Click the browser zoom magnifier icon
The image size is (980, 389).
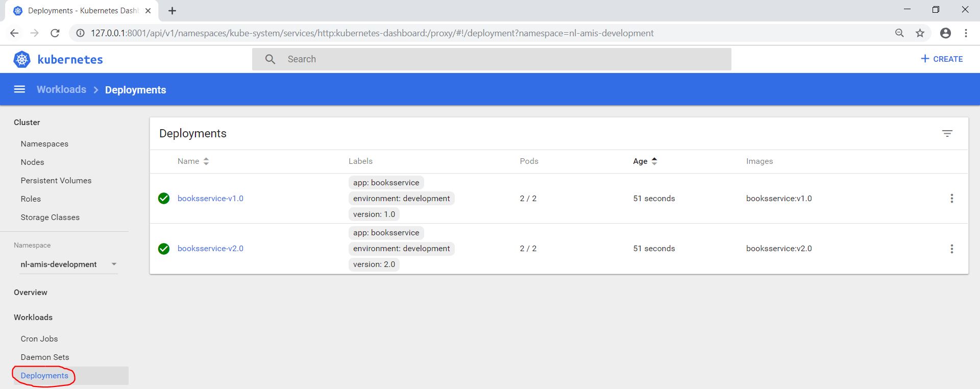[x=899, y=33]
